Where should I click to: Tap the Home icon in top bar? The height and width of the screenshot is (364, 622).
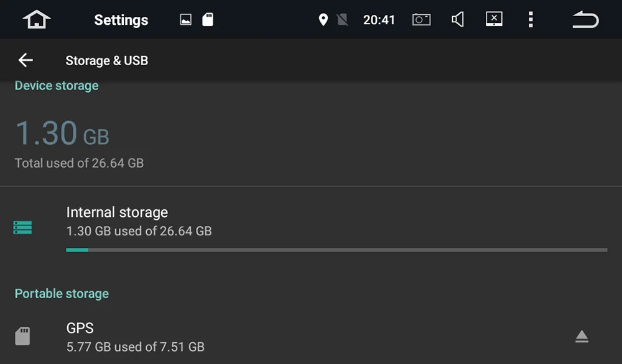pyautogui.click(x=37, y=19)
